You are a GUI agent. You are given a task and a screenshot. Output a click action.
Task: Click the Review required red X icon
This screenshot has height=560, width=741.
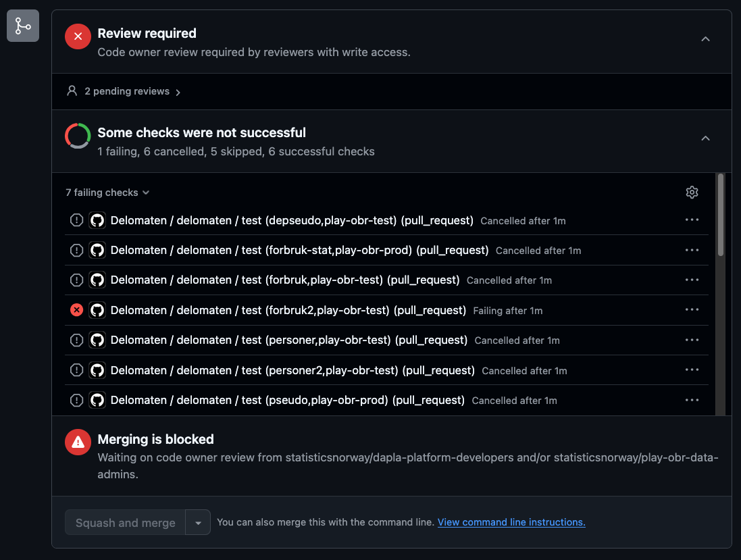pyautogui.click(x=78, y=36)
